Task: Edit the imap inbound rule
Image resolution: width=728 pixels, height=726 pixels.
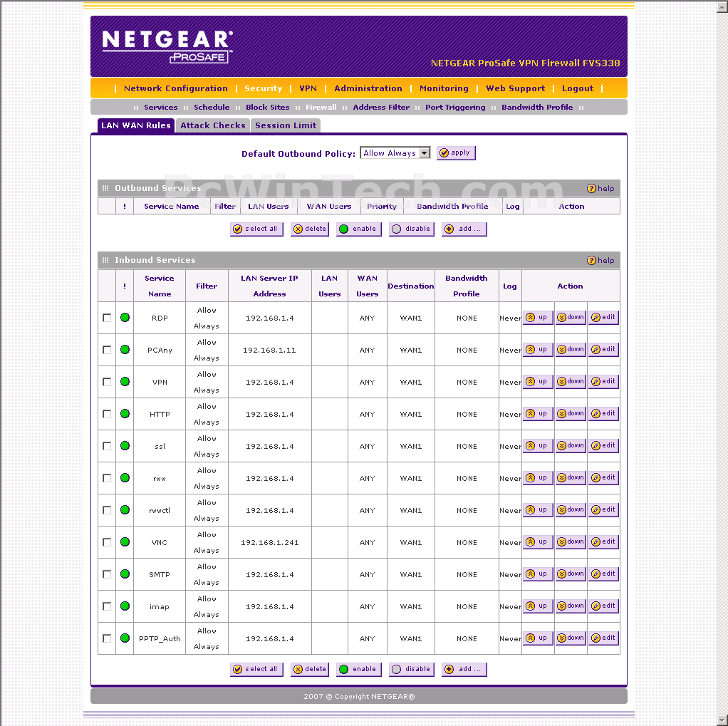Action: 603,606
